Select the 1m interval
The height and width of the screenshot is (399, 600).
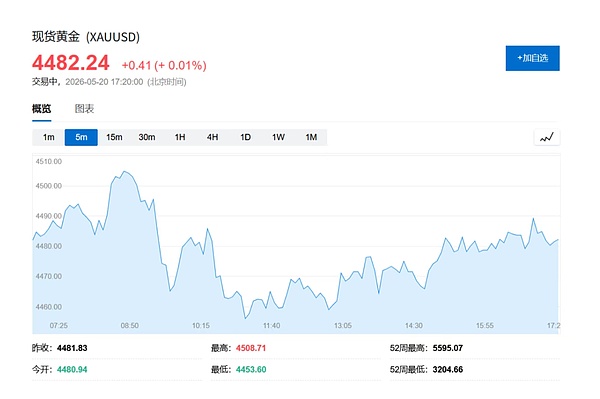[x=49, y=137]
